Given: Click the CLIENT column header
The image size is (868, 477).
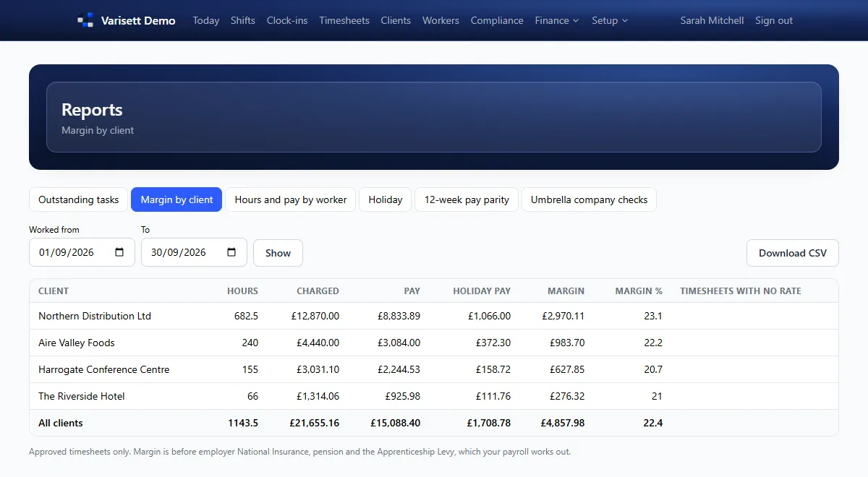Looking at the screenshot, I should click(54, 291).
